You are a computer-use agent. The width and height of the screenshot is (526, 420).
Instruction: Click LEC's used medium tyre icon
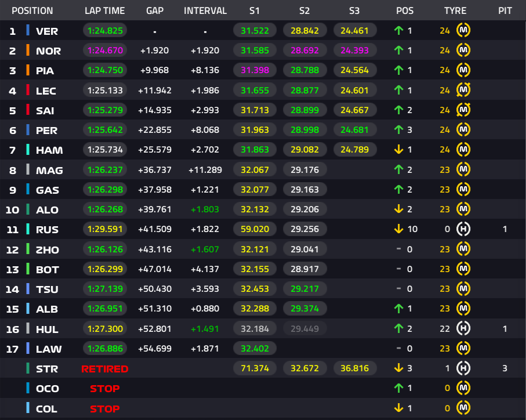tap(463, 90)
